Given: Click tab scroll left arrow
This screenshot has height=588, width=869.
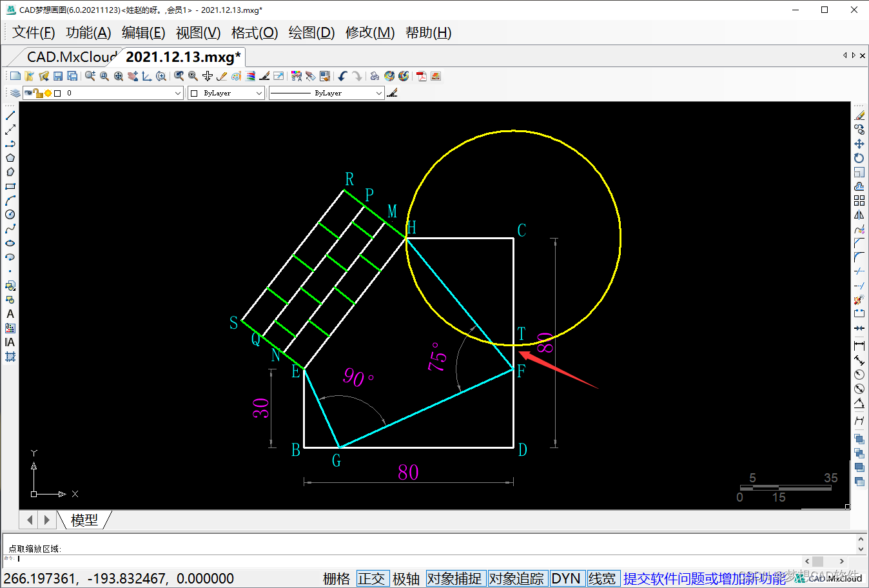Looking at the screenshot, I should click(x=845, y=55).
